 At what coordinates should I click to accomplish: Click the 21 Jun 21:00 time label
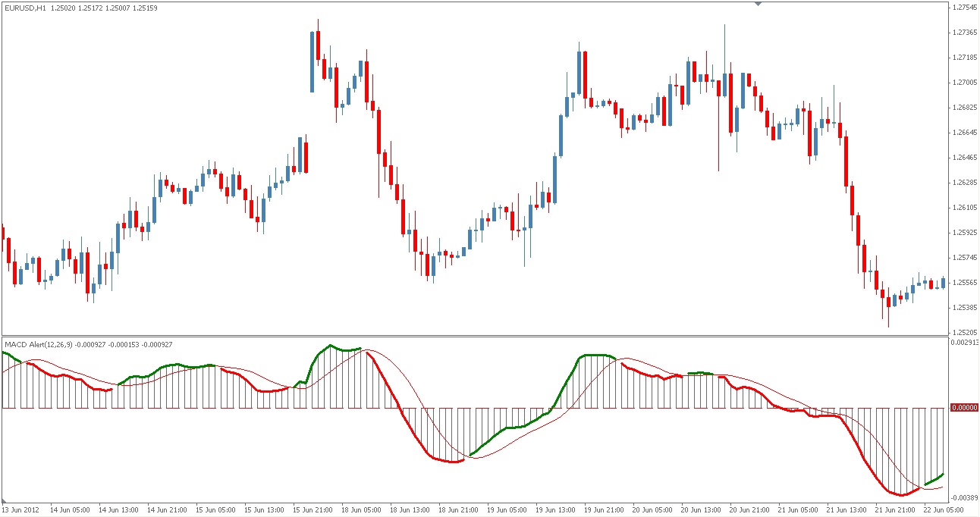pos(896,509)
